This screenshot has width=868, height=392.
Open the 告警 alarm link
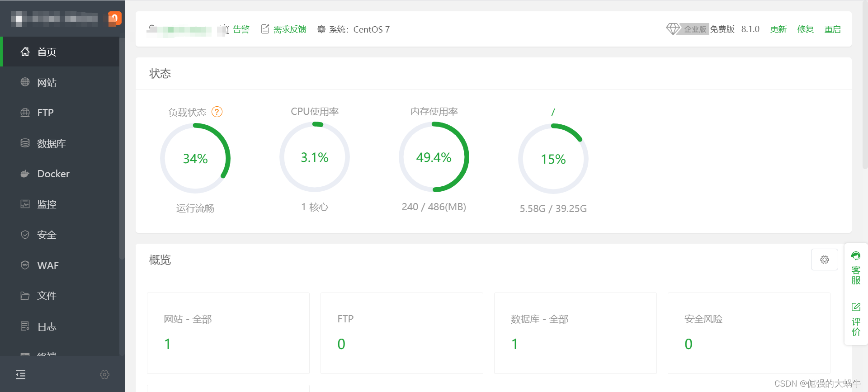[241, 29]
